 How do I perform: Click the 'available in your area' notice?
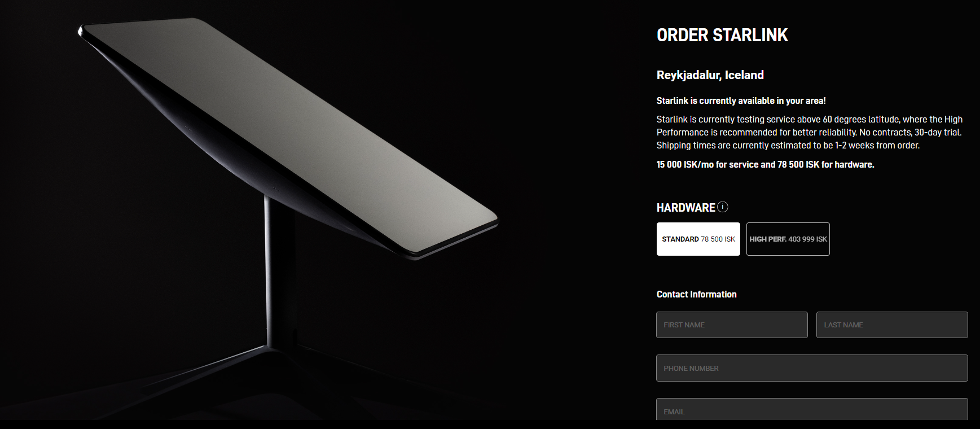[741, 100]
